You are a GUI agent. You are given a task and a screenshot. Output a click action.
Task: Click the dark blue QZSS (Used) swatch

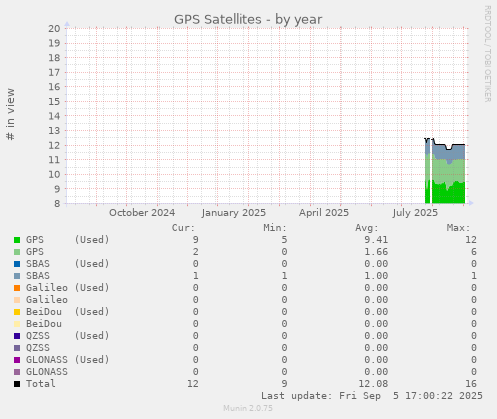[17, 336]
